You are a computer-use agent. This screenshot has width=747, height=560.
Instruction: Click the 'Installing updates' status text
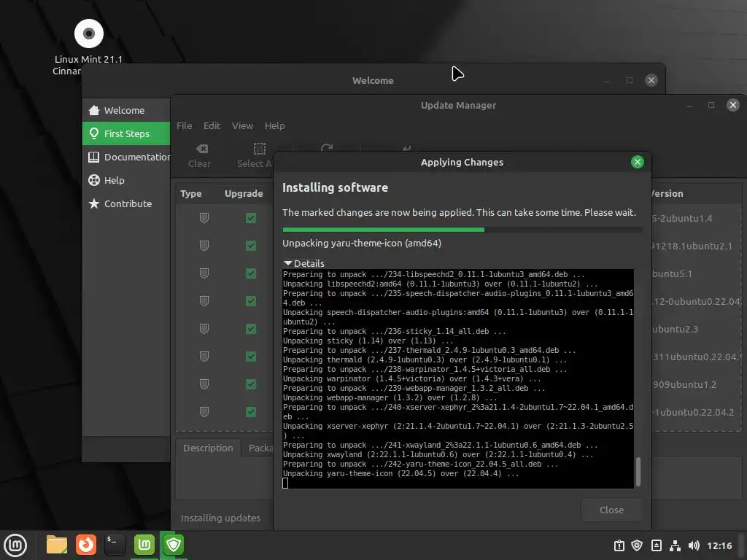[220, 518]
